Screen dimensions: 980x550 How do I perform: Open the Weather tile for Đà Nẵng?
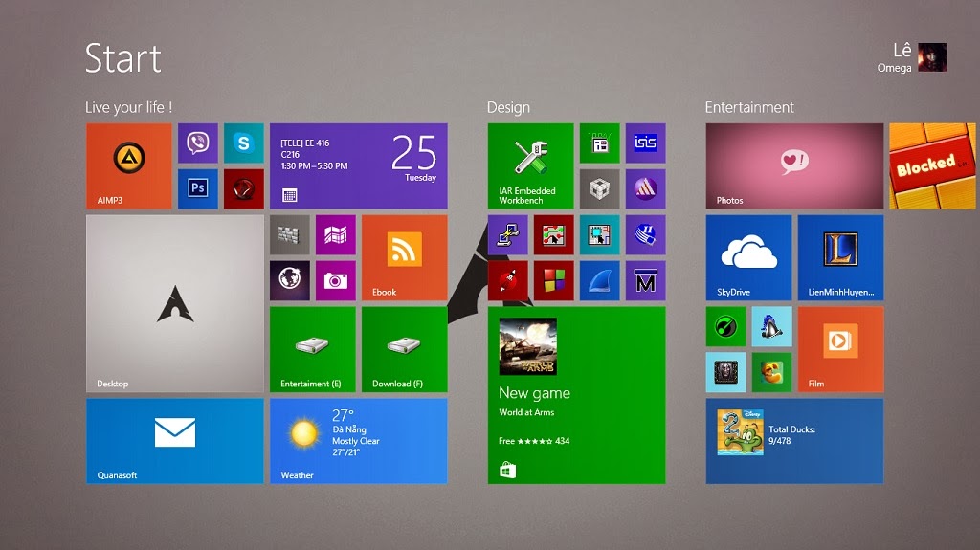click(358, 441)
